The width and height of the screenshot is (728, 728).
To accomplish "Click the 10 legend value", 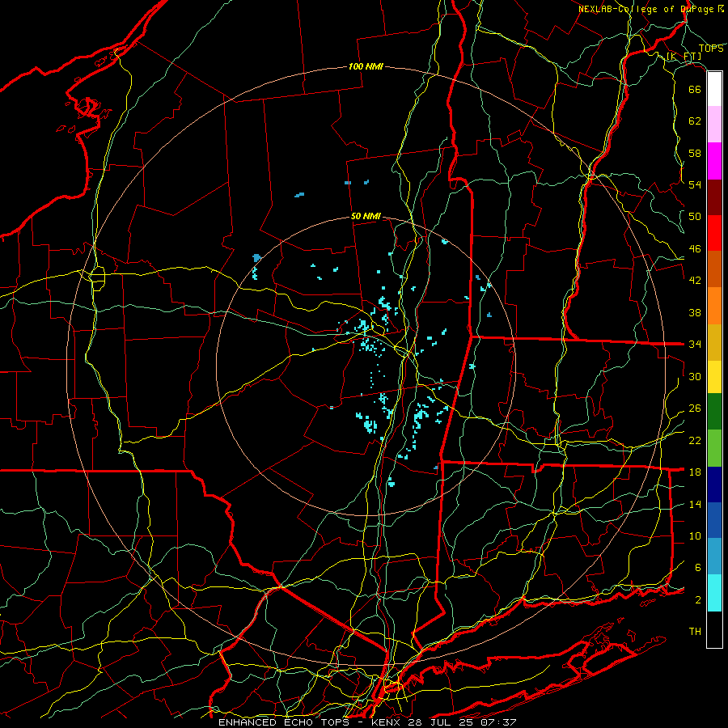I will point(695,535).
